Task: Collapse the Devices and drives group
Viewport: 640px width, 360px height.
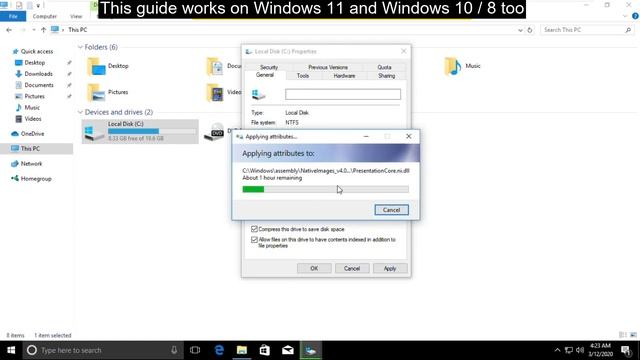Action: [x=80, y=112]
